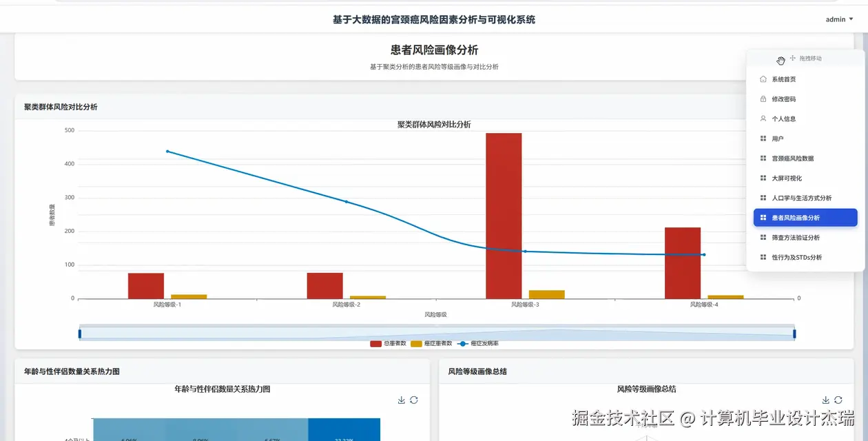
Task: Click the red bar for 风险等级-1
Action: (x=146, y=286)
